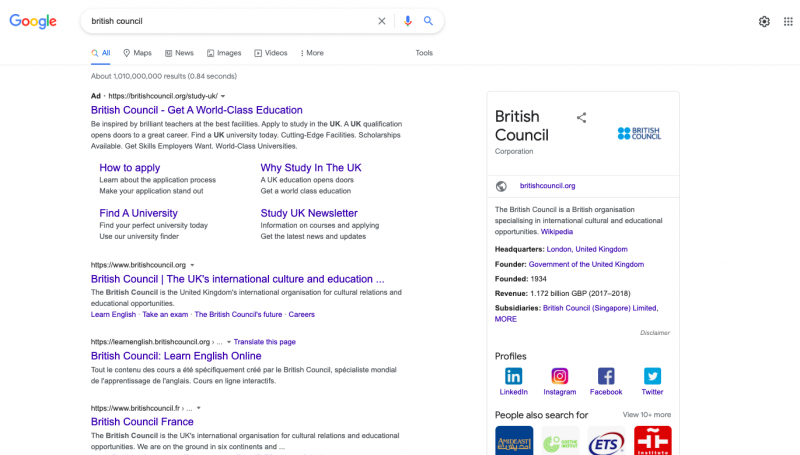The image size is (800, 455).
Task: Click inside the search input field
Action: pos(230,21)
